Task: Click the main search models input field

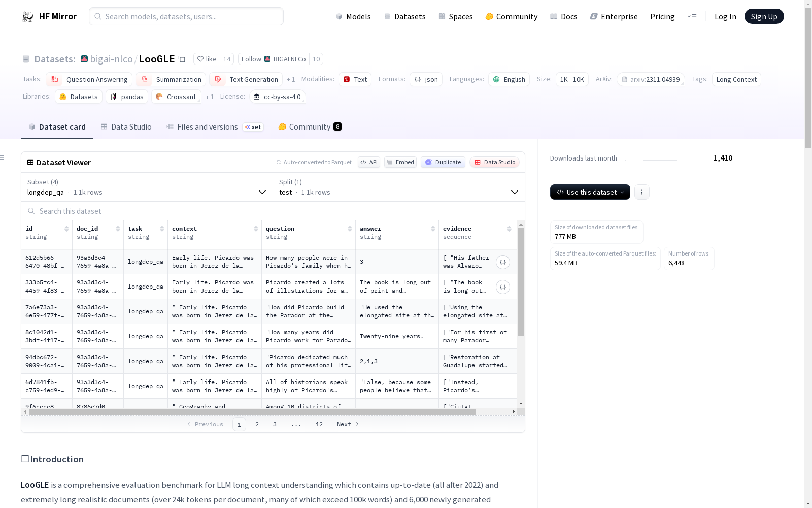Action: 186,16
